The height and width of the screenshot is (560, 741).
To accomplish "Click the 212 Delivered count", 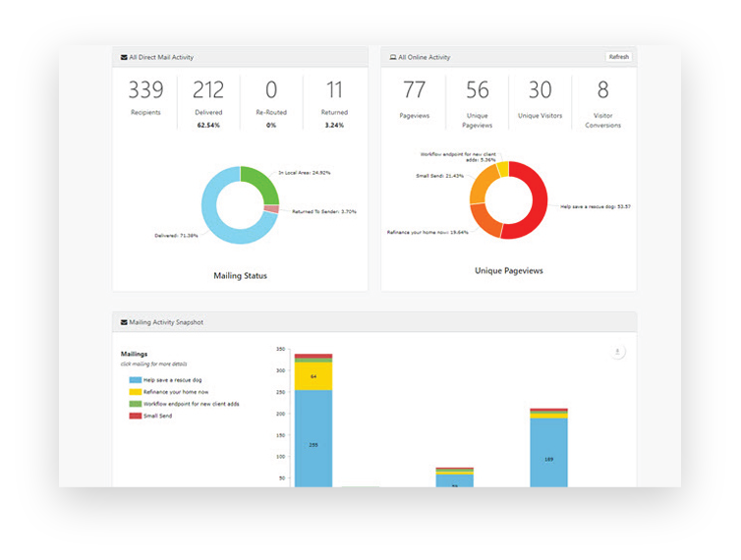I will (x=208, y=89).
